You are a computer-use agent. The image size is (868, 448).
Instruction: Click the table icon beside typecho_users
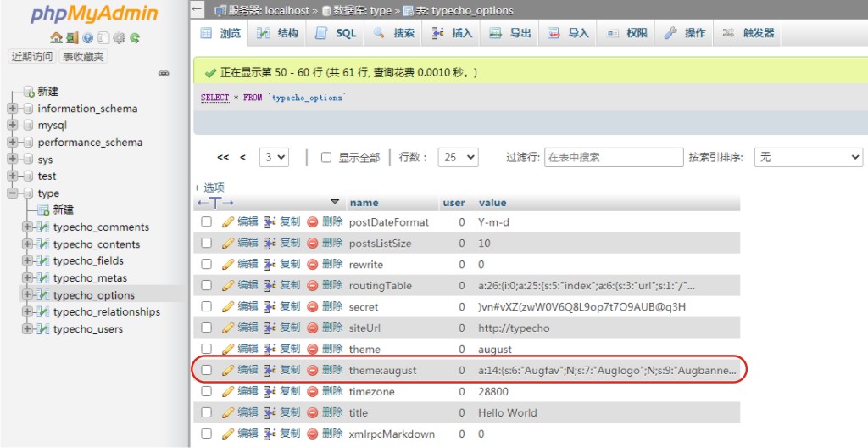click(43, 329)
